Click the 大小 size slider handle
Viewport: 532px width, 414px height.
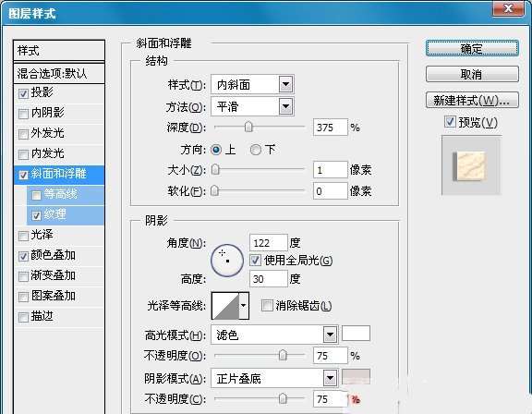tap(215, 169)
